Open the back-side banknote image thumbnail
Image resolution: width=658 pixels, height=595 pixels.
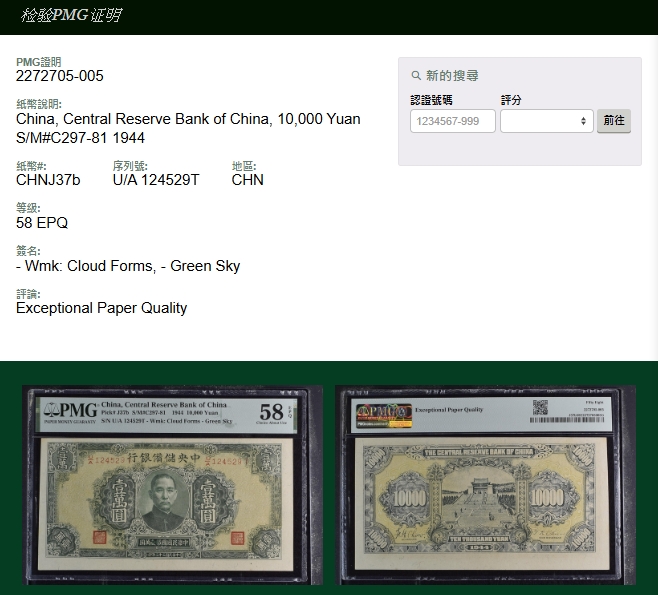pos(485,485)
